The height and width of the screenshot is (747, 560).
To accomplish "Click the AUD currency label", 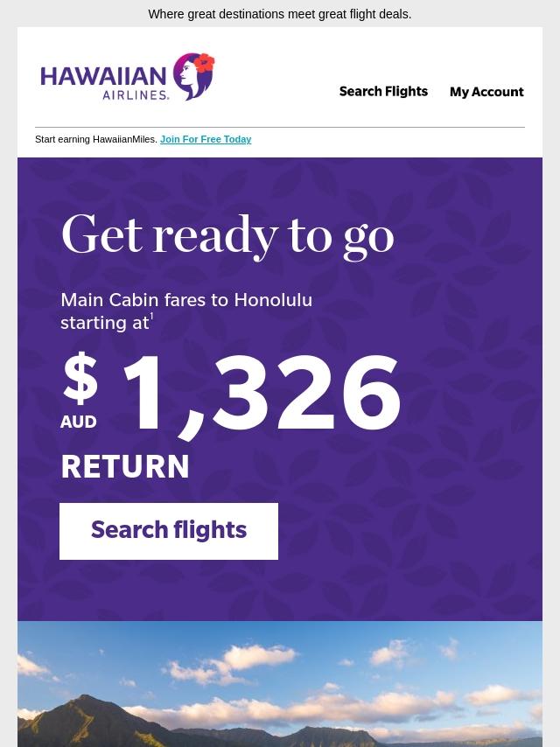I will pos(79,422).
